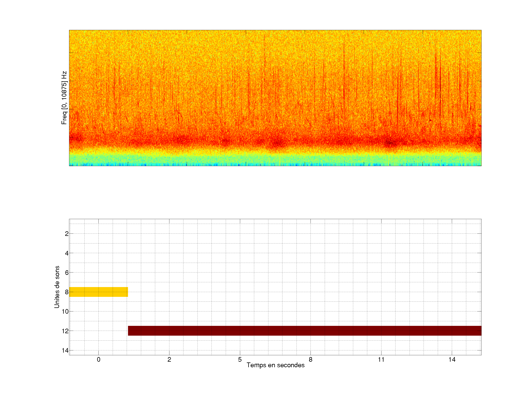
Task: Click y-axis tick label 12
Action: tap(65, 331)
